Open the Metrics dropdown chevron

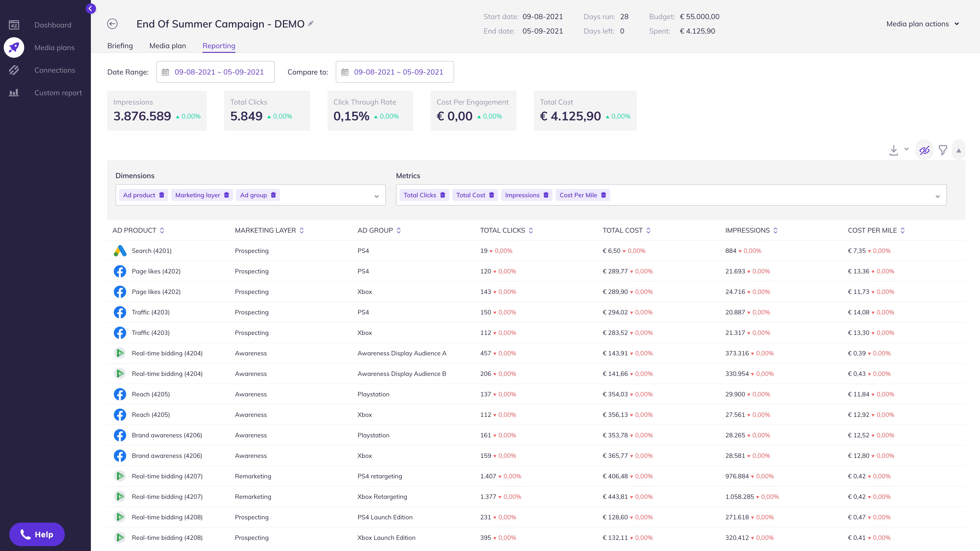937,196
